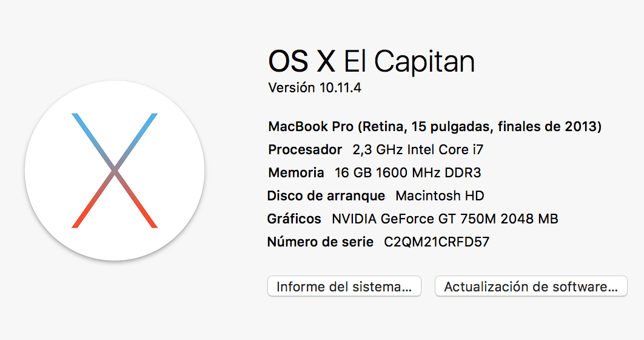Screen dimensions: 644x340
Task: Click the "El Capitan" name in the title
Action: pyautogui.click(x=409, y=61)
